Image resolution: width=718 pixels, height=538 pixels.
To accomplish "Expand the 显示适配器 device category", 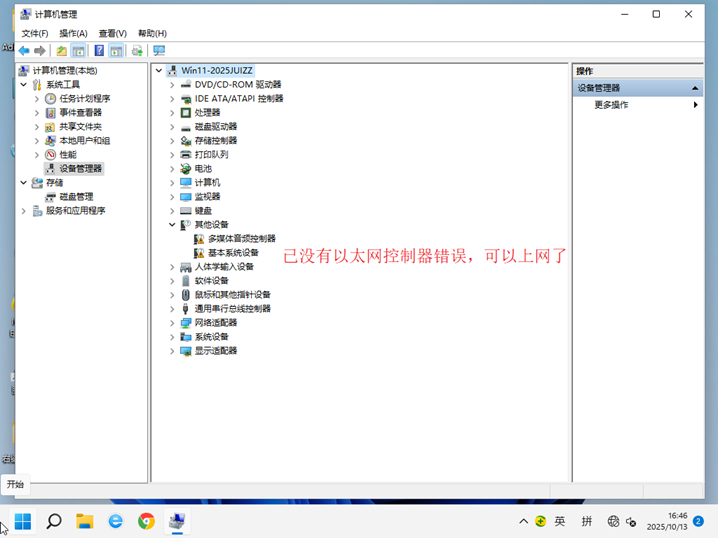I will 173,351.
